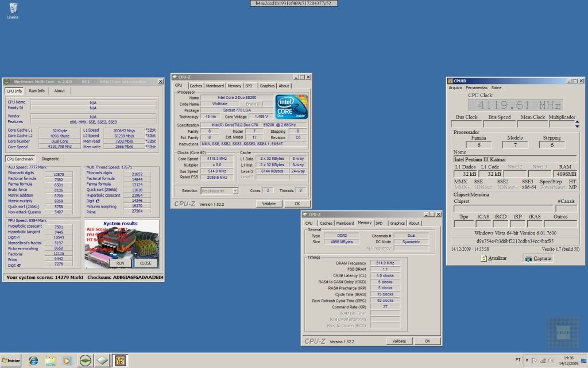Click the Nome field Intel Pentium III Katmai
Screen dimensions: 588x368
(515, 159)
